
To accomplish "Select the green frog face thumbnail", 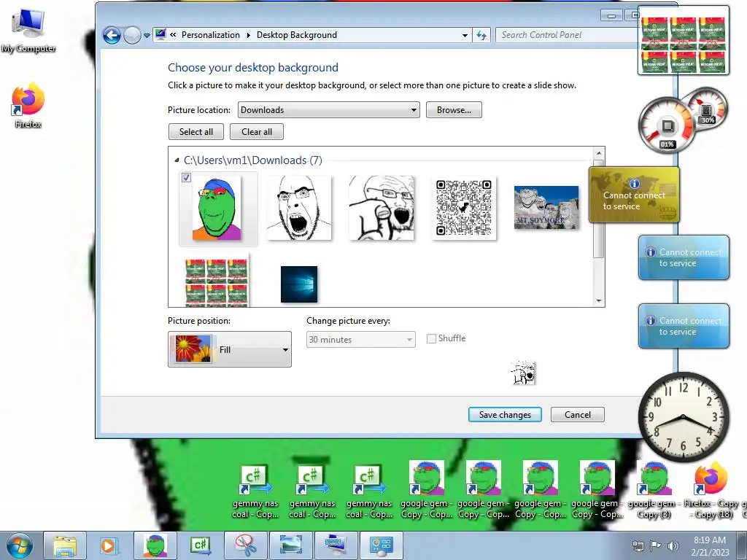I will point(217,209).
